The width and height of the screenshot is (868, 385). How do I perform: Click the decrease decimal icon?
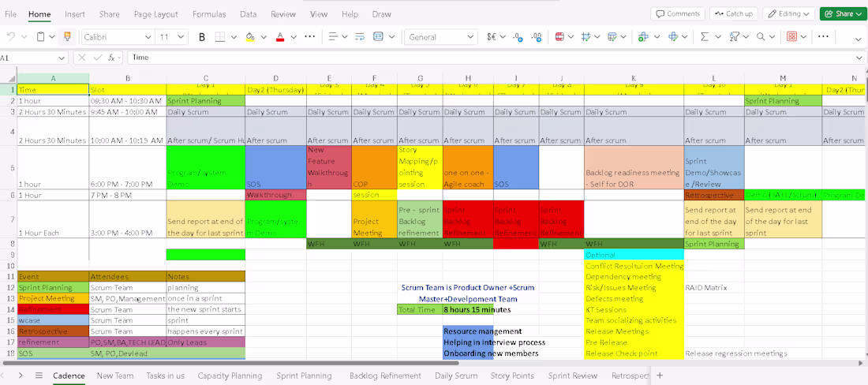tap(518, 37)
